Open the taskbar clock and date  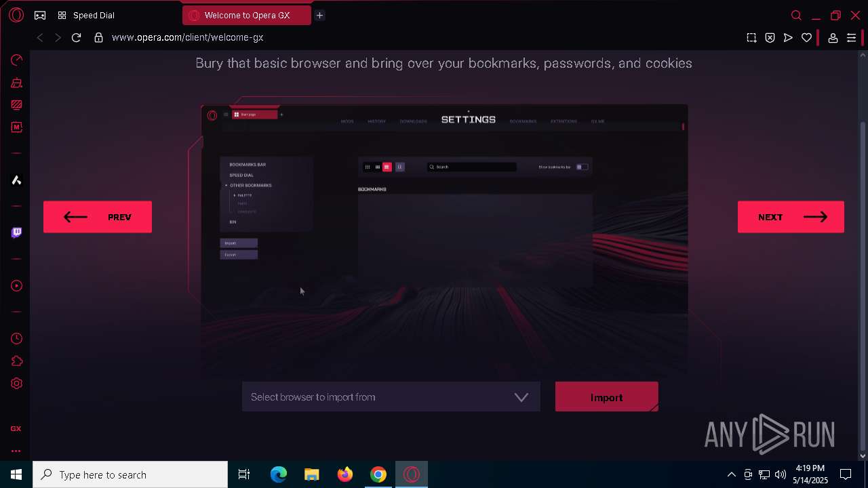coord(810,474)
